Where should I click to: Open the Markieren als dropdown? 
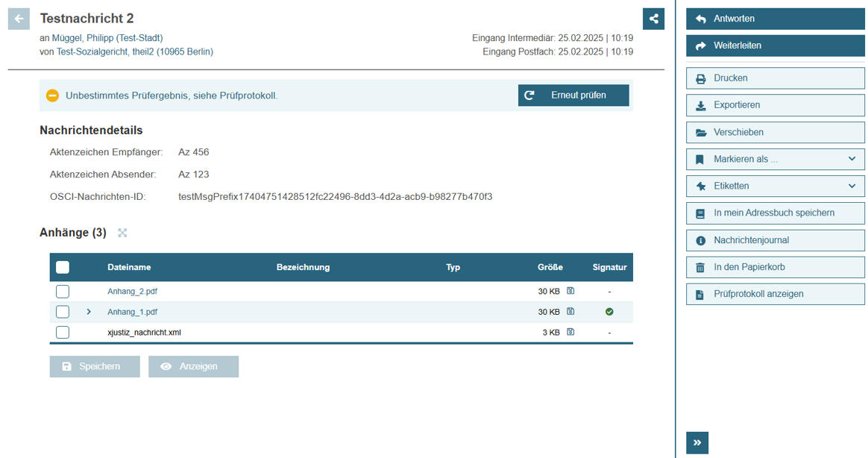(775, 159)
